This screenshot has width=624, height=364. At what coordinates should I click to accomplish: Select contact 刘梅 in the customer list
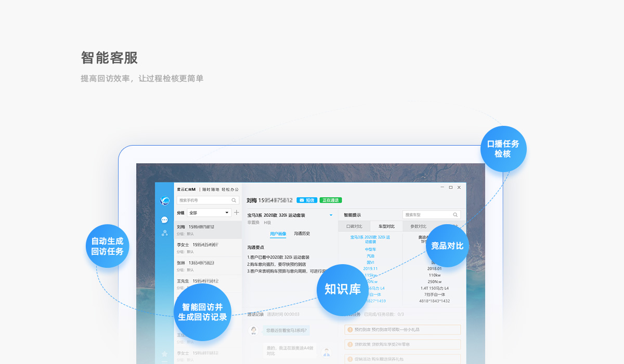[208, 230]
